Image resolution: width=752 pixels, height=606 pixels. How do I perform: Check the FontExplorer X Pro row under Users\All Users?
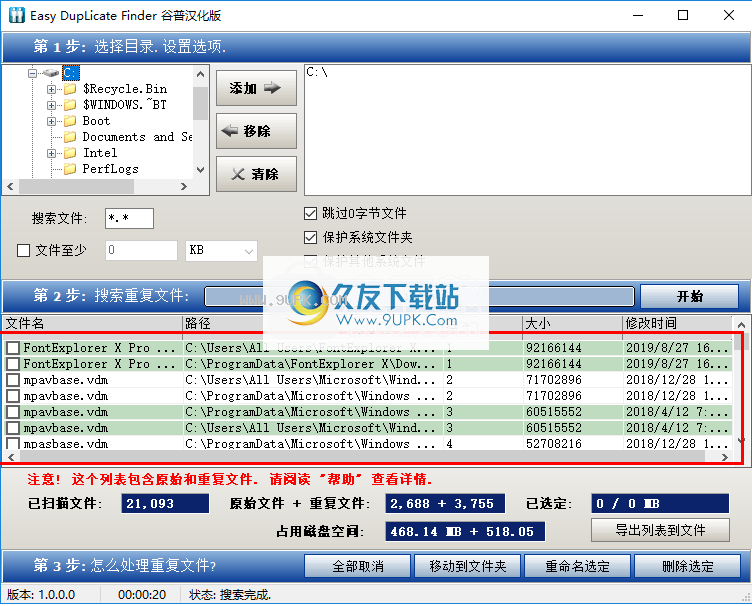tap(13, 348)
